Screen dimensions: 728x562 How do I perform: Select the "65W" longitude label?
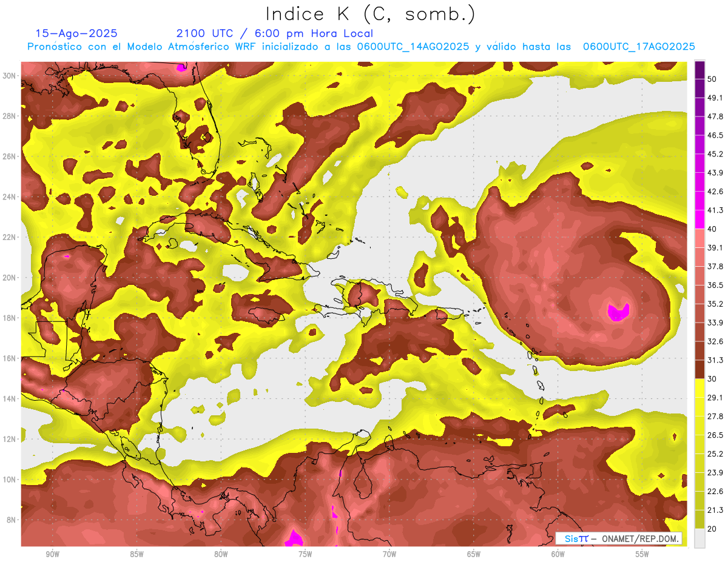point(474,554)
